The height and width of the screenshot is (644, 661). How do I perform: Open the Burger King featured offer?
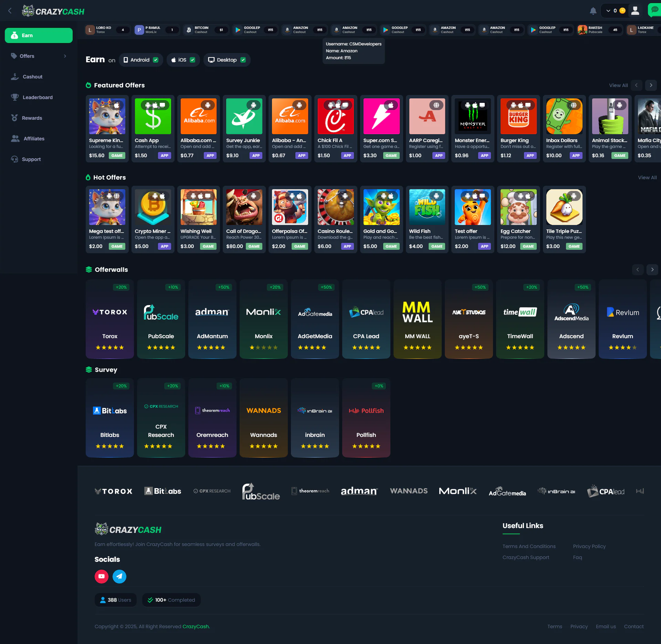(518, 129)
